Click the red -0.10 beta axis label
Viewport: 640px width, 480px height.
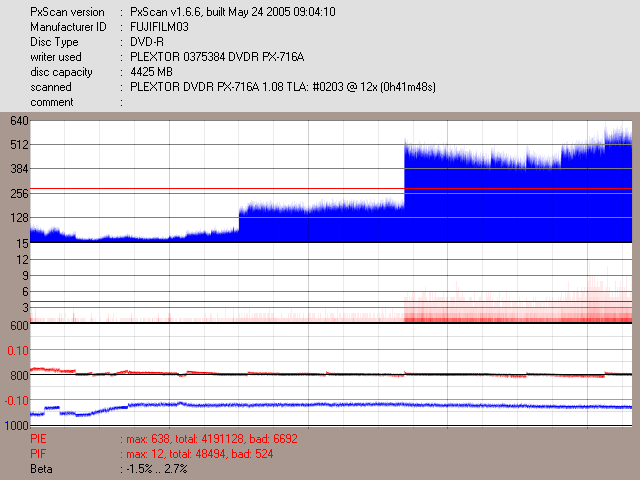(x=17, y=401)
